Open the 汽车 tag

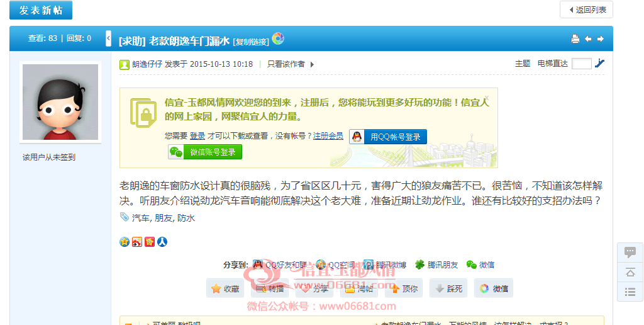click(x=140, y=218)
